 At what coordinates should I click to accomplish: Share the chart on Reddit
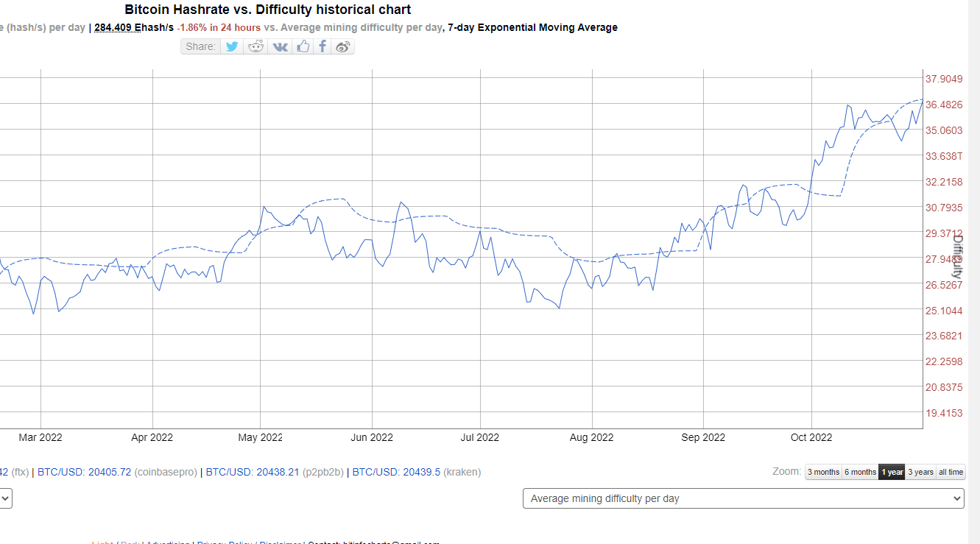pyautogui.click(x=256, y=46)
